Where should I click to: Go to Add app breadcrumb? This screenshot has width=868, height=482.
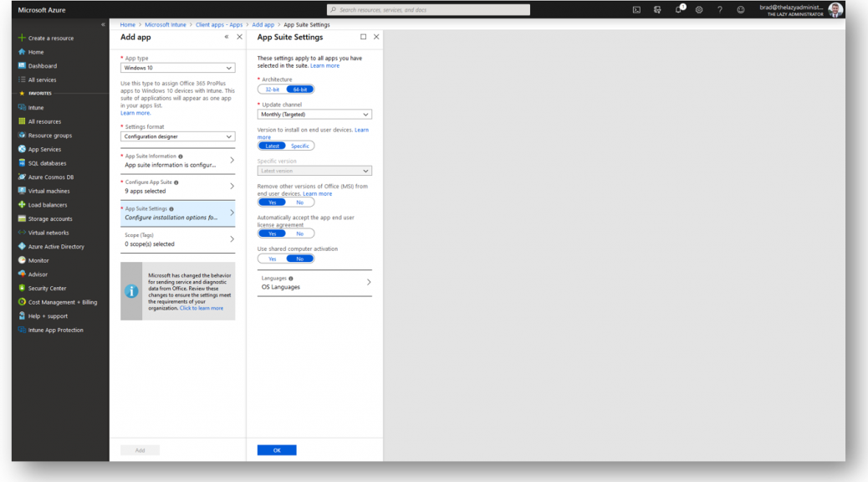(263, 25)
